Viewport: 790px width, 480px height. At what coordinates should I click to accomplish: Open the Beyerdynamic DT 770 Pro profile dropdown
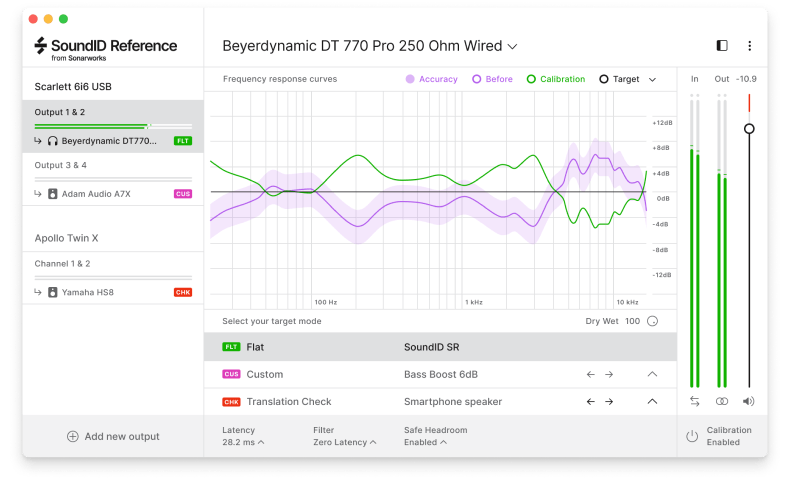370,46
